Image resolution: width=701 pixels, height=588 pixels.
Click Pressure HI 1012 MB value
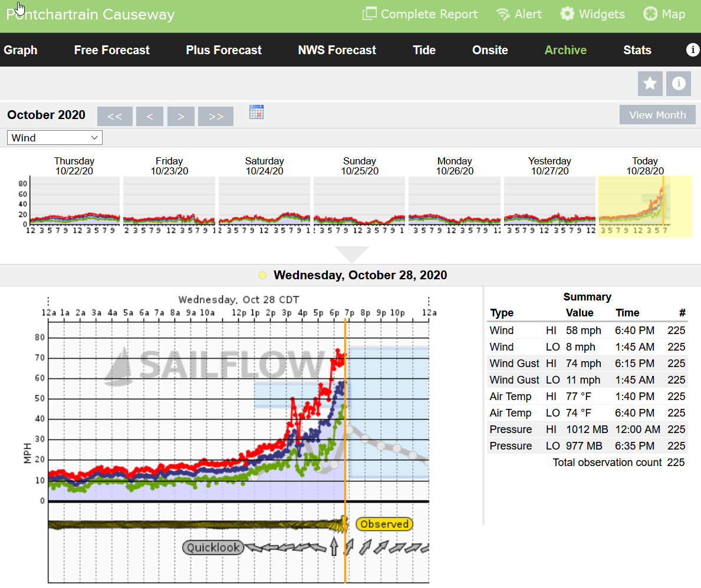click(x=587, y=430)
